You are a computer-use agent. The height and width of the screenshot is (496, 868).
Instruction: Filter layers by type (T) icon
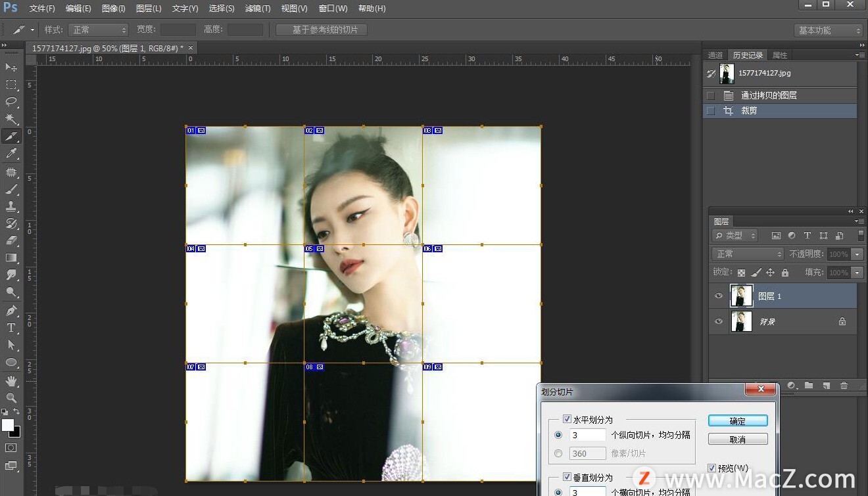tap(808, 236)
